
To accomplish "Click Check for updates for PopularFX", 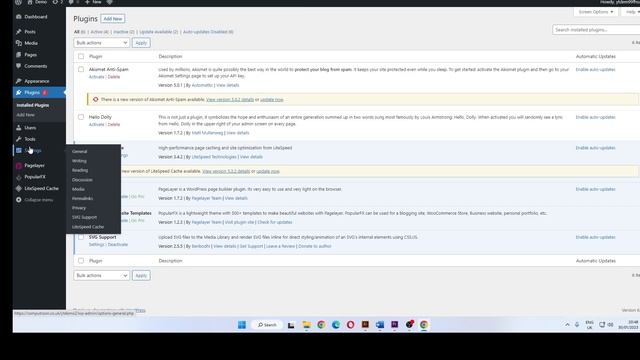I will click(x=275, y=222).
